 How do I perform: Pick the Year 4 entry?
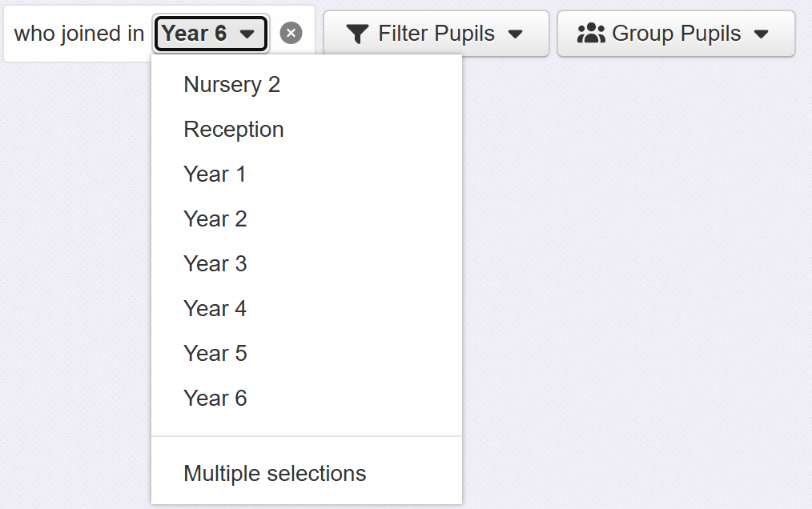coord(215,309)
